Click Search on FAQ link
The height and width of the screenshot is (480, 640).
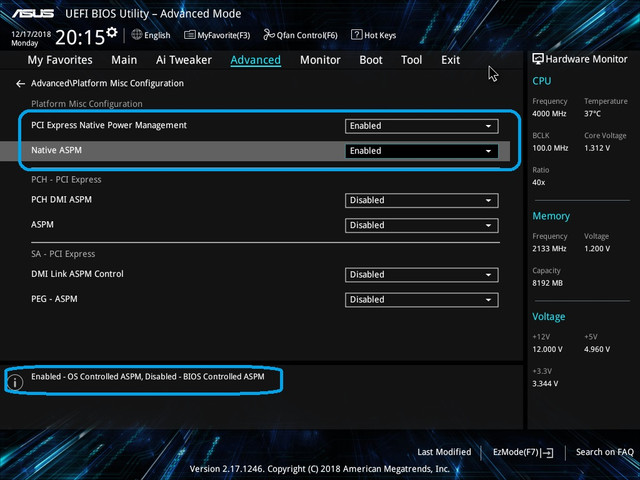pos(604,452)
